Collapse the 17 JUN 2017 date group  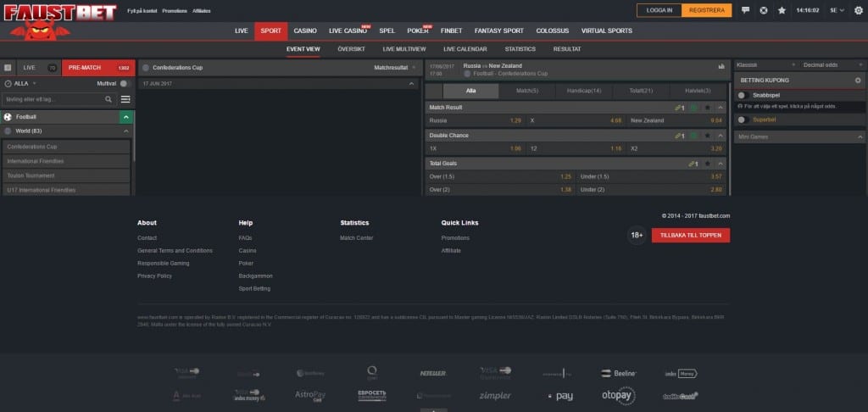(411, 84)
